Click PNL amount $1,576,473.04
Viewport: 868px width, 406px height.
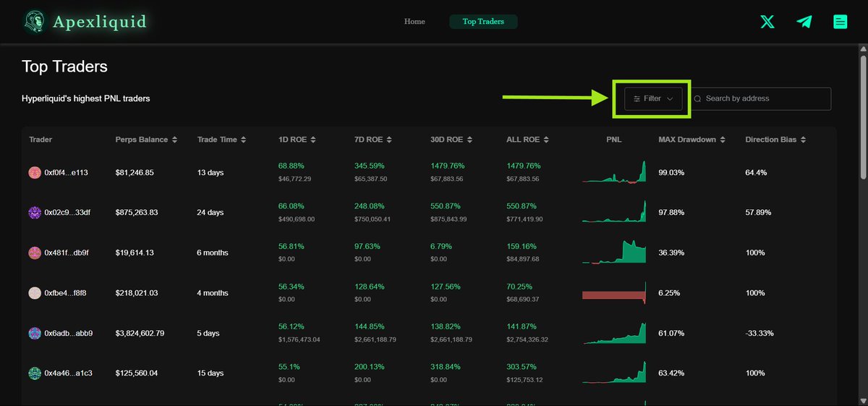coord(299,339)
